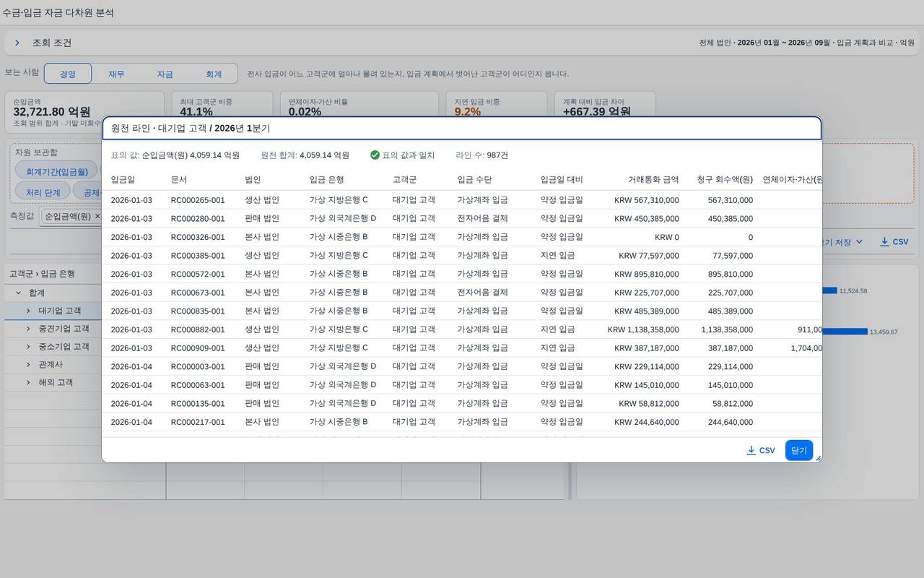This screenshot has width=924, height=578.
Task: Click the amount KRW 1,138,358,000
Action: 643,329
